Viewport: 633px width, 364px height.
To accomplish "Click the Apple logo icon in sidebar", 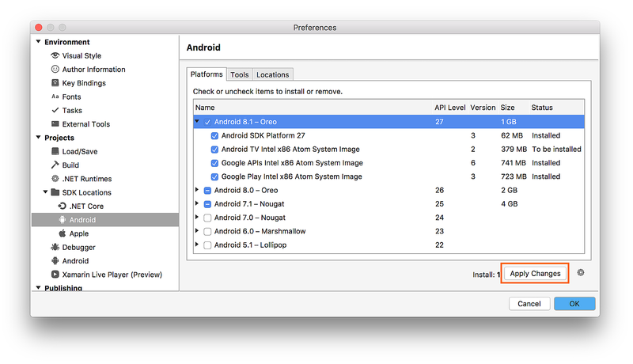I will pos(63,233).
